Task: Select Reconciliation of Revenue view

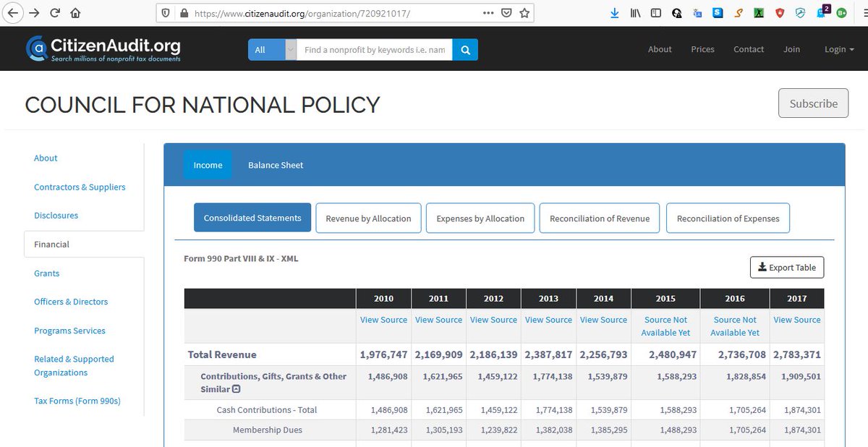Action: click(x=600, y=218)
